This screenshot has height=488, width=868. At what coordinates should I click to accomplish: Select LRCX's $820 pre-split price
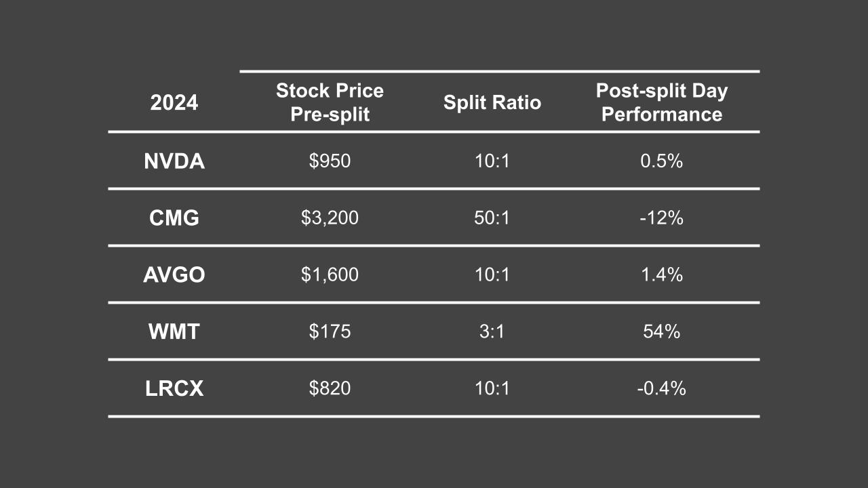330,389
